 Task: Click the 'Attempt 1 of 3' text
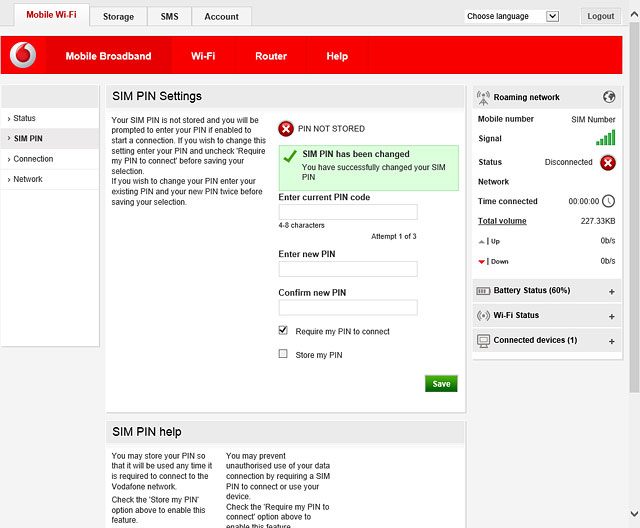(393, 237)
